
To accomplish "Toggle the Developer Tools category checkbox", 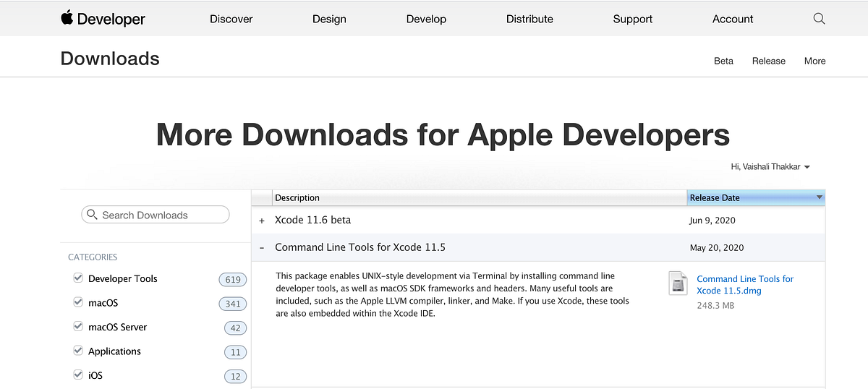I will pos(78,278).
